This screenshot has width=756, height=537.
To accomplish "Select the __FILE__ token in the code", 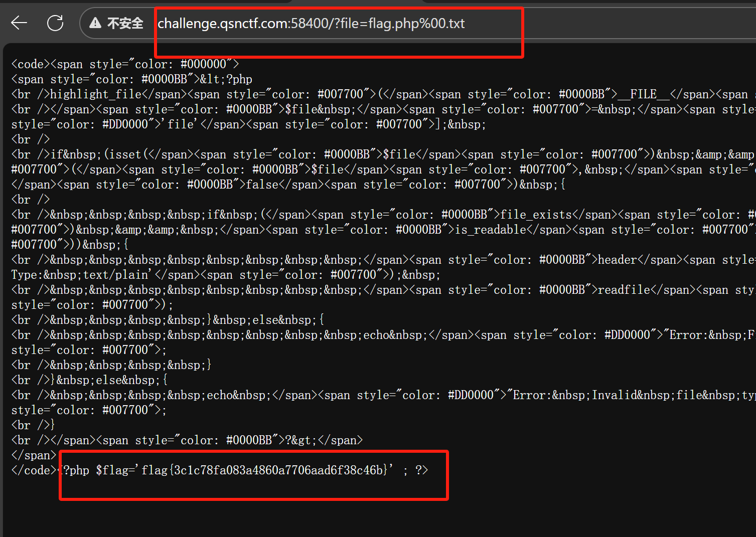I will pyautogui.click(x=644, y=94).
